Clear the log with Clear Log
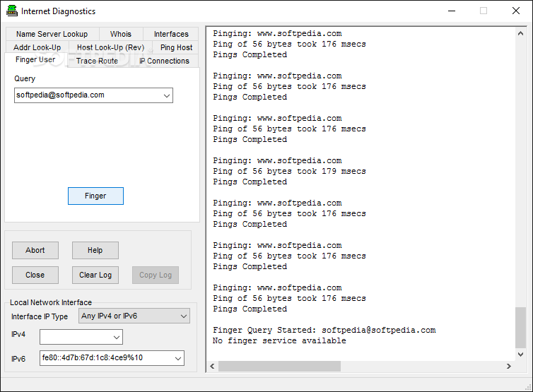 pyautogui.click(x=95, y=275)
